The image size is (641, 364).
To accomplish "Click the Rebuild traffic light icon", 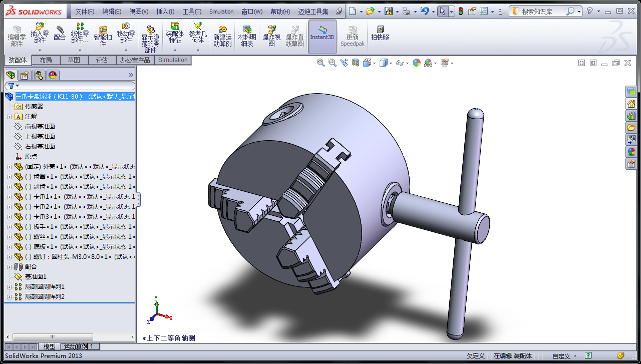I will (461, 11).
